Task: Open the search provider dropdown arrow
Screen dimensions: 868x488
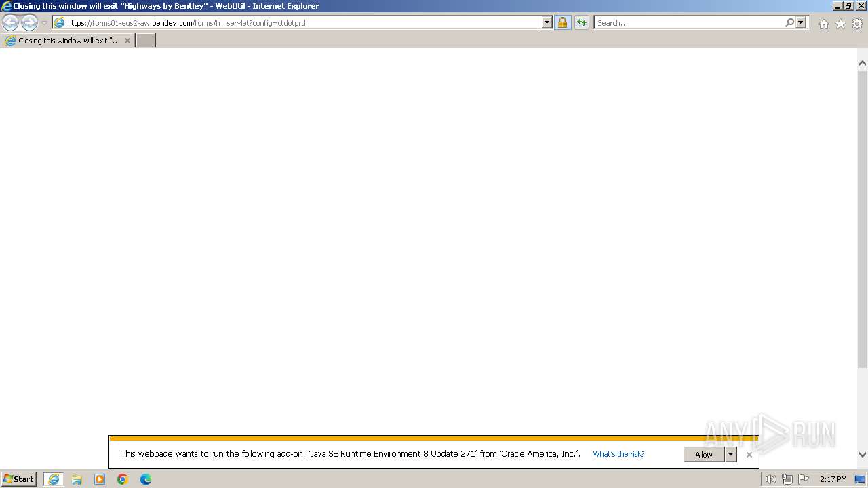Action: 801,23
